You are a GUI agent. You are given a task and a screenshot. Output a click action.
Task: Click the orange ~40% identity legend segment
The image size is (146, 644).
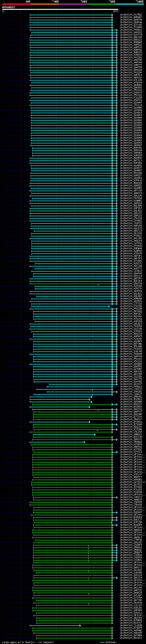tap(45, 4)
